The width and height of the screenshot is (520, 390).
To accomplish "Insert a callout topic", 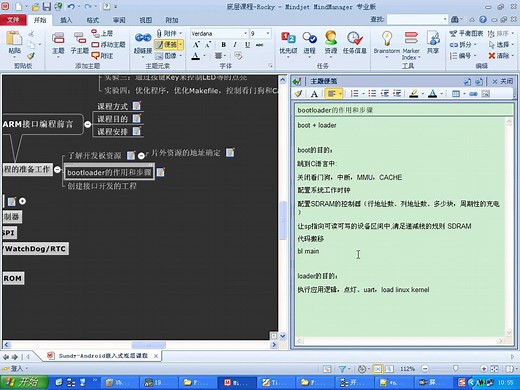I will point(103,56).
